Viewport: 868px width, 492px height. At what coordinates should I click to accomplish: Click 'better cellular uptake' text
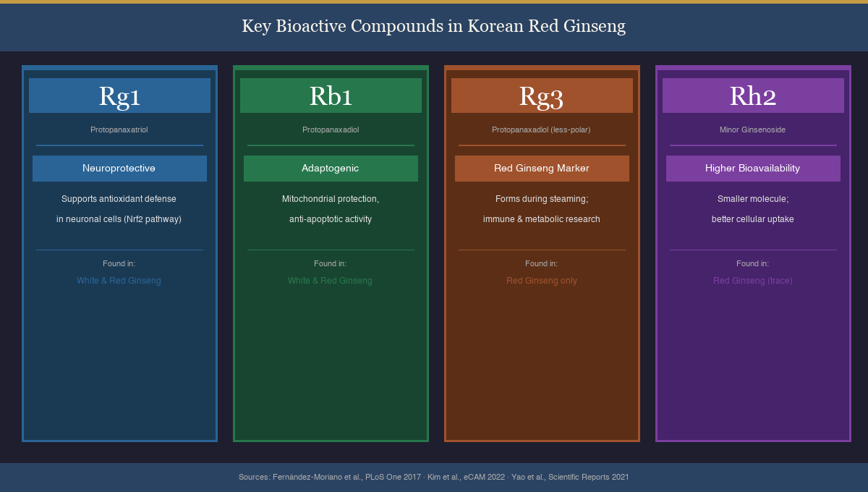pyautogui.click(x=753, y=219)
